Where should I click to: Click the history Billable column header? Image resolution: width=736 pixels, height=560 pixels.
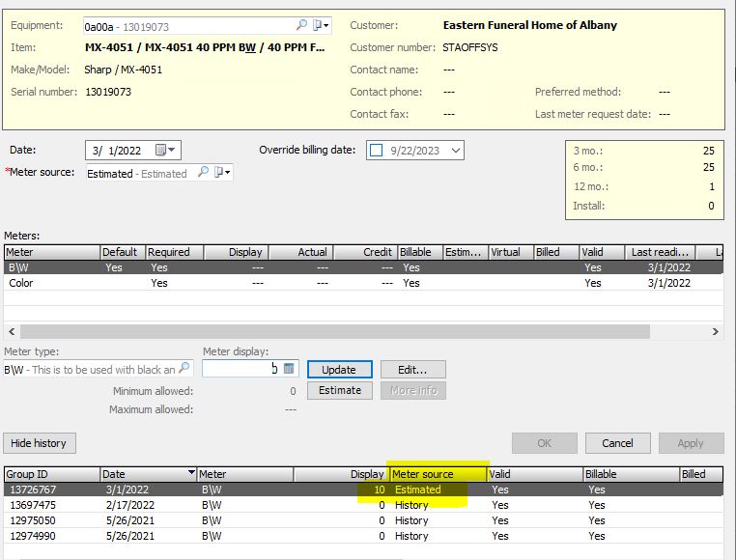pyautogui.click(x=632, y=474)
